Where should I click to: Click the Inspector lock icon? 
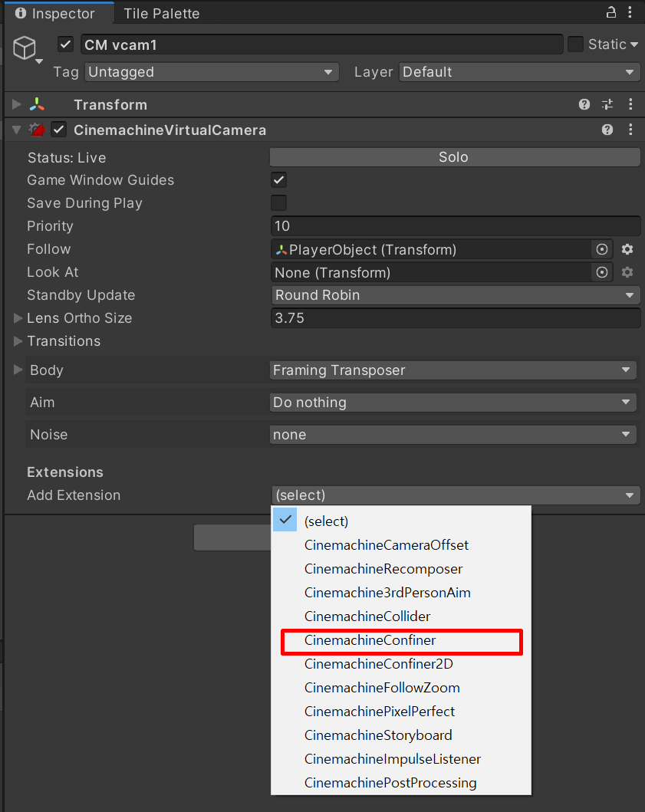[x=611, y=12]
